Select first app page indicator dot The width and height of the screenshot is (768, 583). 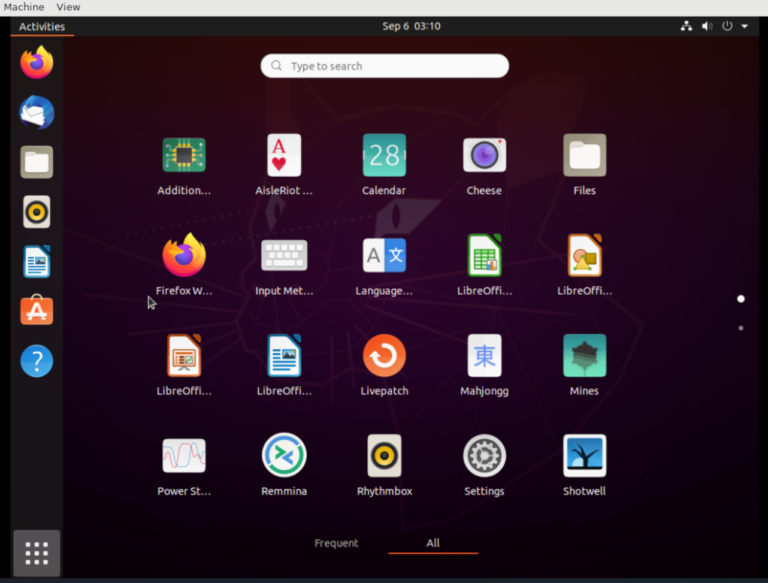(741, 299)
